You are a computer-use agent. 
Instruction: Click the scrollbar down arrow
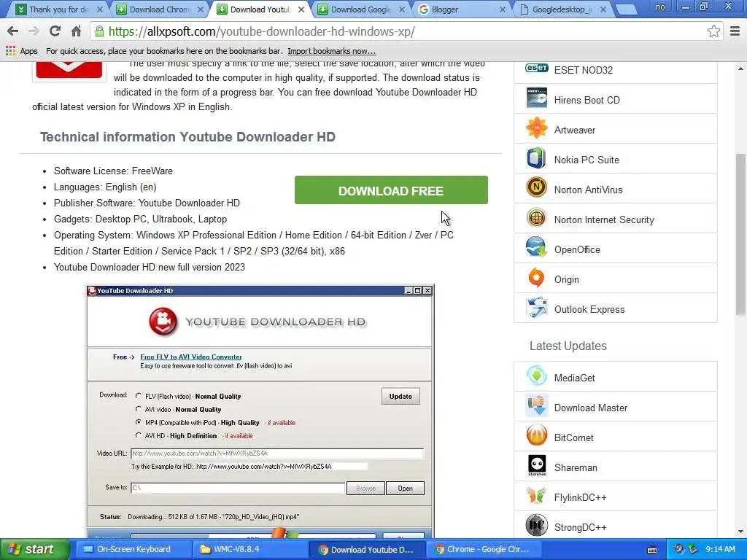pos(740,532)
